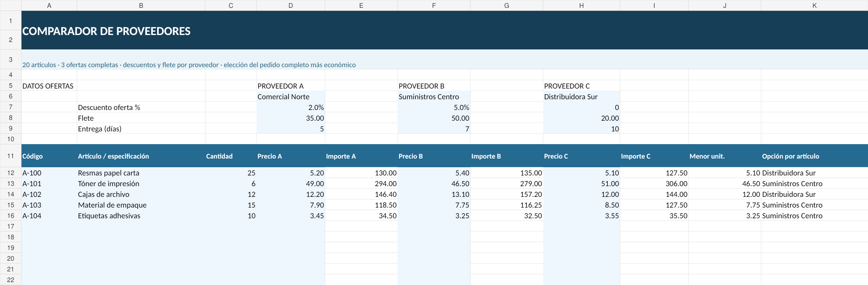
Task: Click the 'Opción por artículo' header
Action: click(x=815, y=156)
